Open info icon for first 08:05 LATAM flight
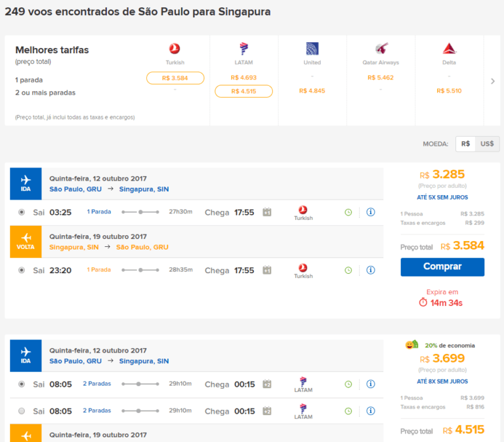504x442 pixels. point(371,384)
